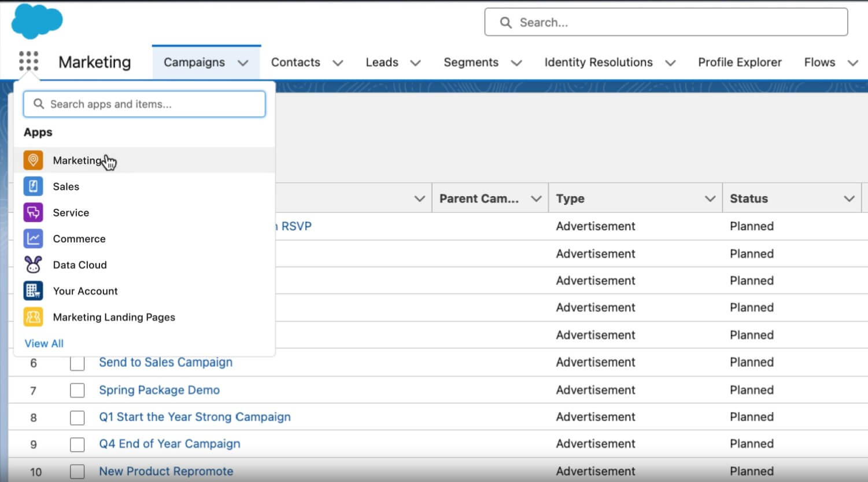Select the Commerce app icon
This screenshot has width=868, height=482.
click(x=33, y=238)
